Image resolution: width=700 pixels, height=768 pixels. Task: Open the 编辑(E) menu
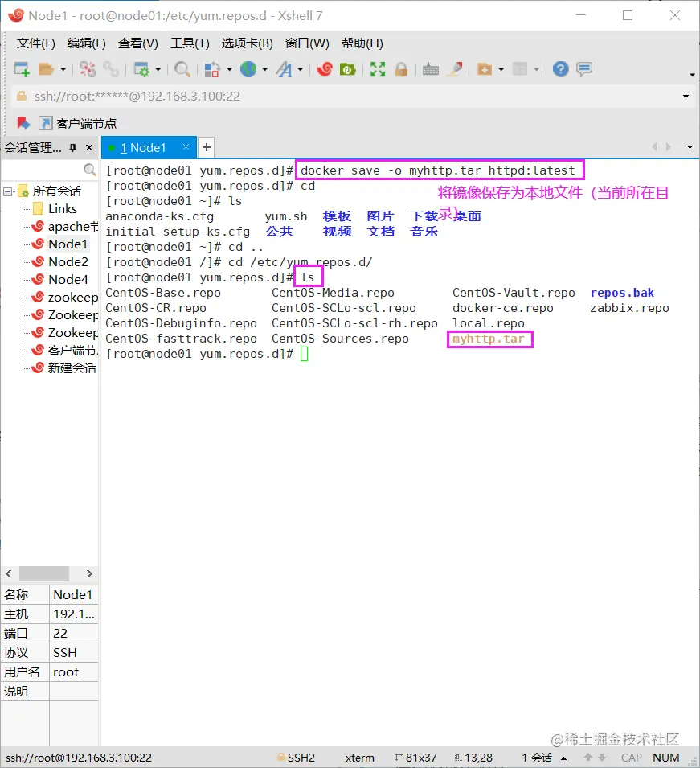tap(87, 43)
